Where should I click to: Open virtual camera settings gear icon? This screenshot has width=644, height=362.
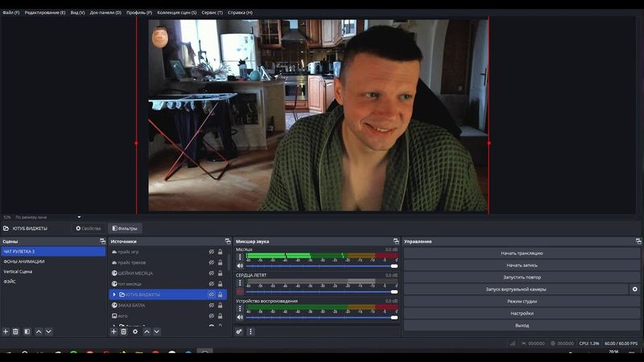click(634, 289)
